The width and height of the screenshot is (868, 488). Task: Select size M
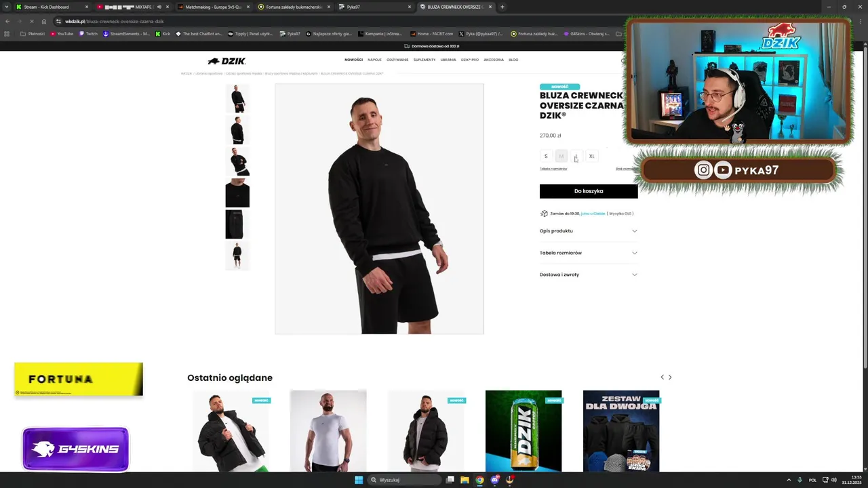[561, 157]
